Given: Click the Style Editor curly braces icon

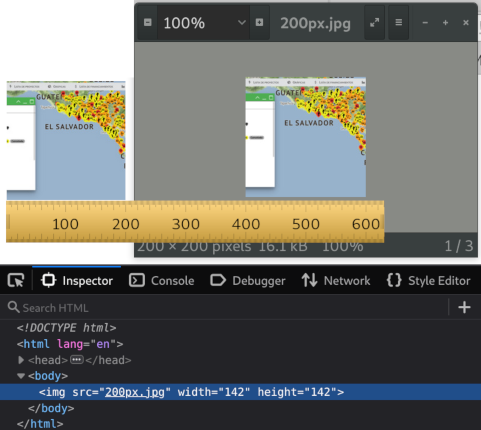Looking at the screenshot, I should point(394,280).
